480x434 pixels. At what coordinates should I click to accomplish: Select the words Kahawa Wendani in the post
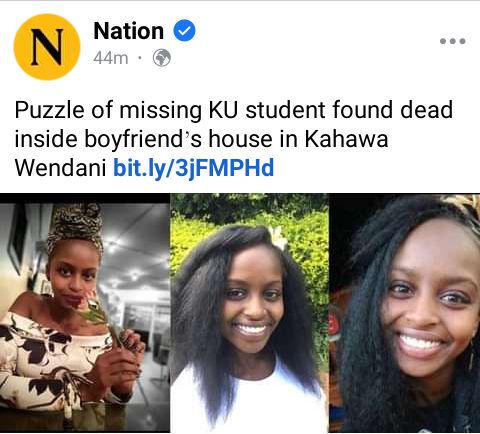(x=201, y=153)
